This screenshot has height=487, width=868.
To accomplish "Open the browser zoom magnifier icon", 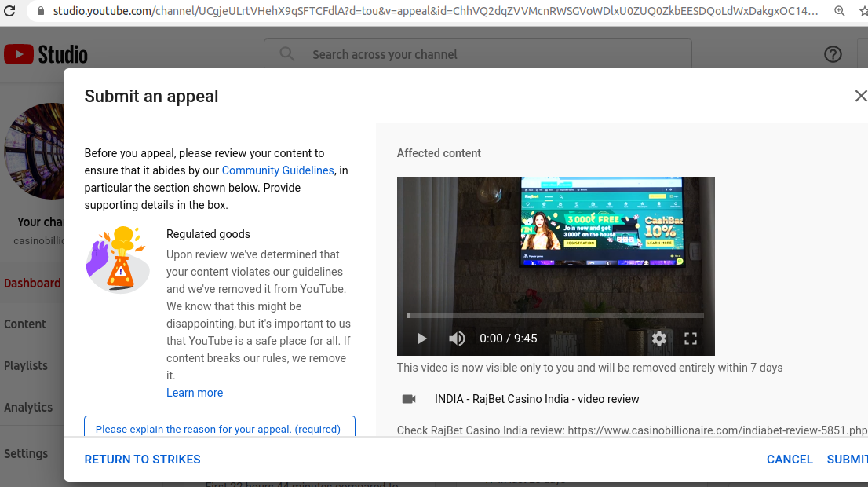I will (x=839, y=11).
